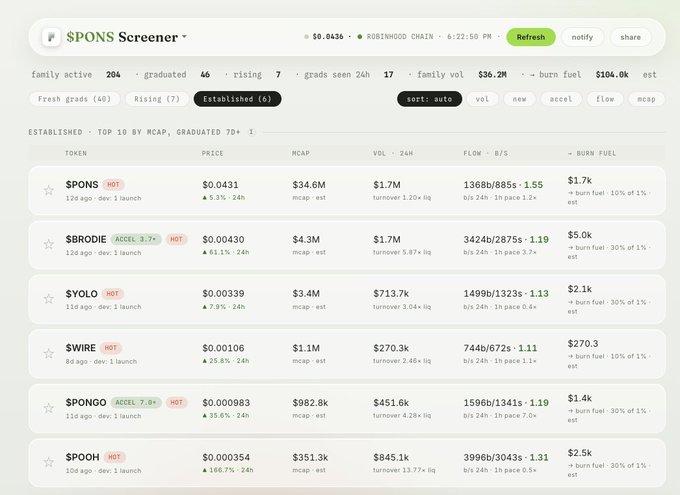
Task: Sort list by flow
Action: (x=605, y=99)
